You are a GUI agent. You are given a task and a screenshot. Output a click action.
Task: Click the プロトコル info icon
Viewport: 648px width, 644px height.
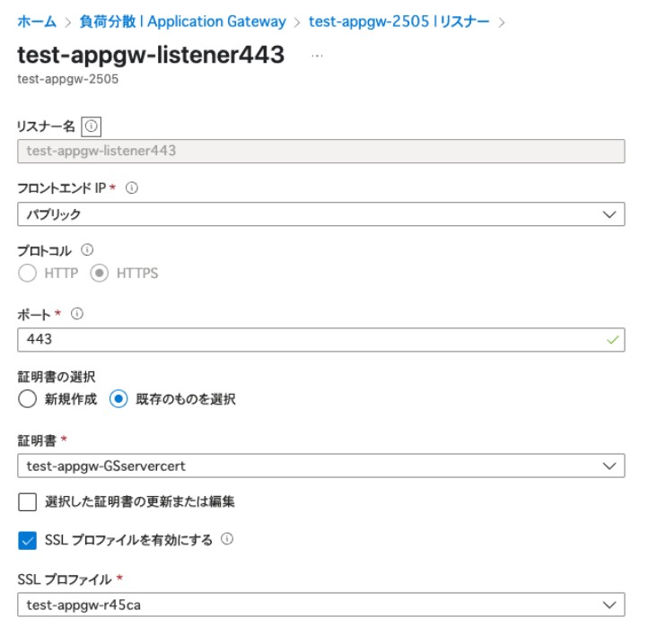tap(87, 250)
